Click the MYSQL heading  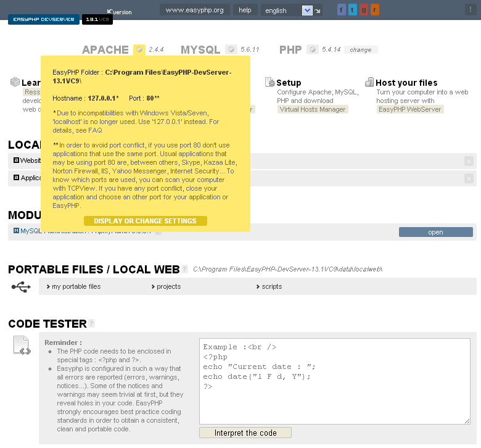(200, 50)
